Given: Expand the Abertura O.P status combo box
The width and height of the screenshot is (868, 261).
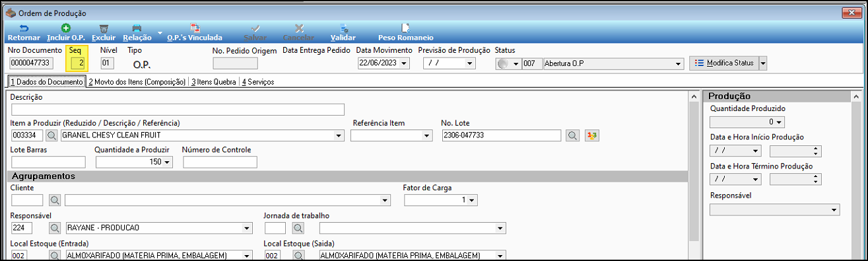Looking at the screenshot, I should (678, 63).
